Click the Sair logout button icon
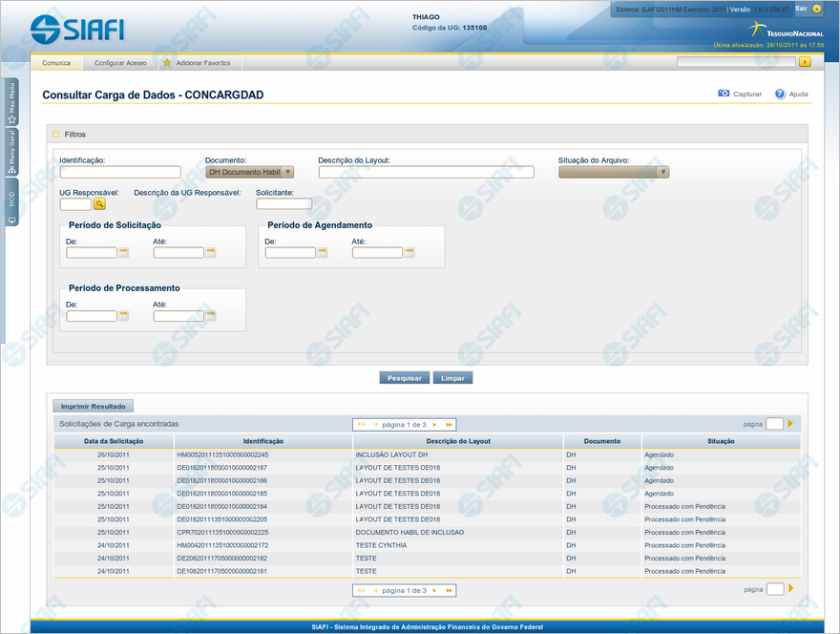 (x=816, y=9)
